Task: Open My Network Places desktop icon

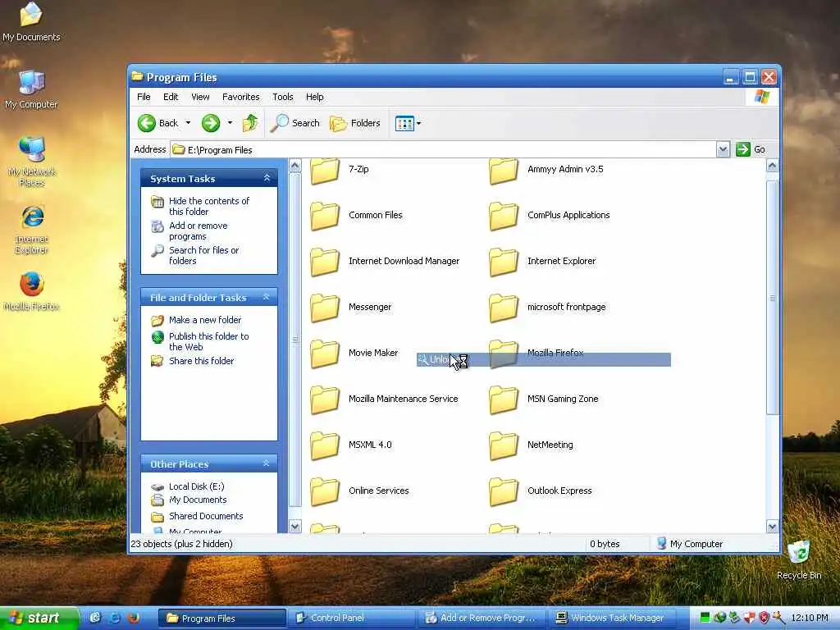Action: 32,162
